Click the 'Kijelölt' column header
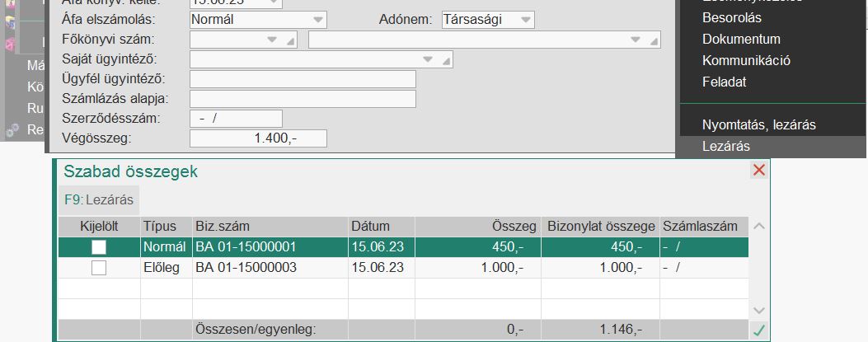The height and width of the screenshot is (342, 868). coord(99,227)
